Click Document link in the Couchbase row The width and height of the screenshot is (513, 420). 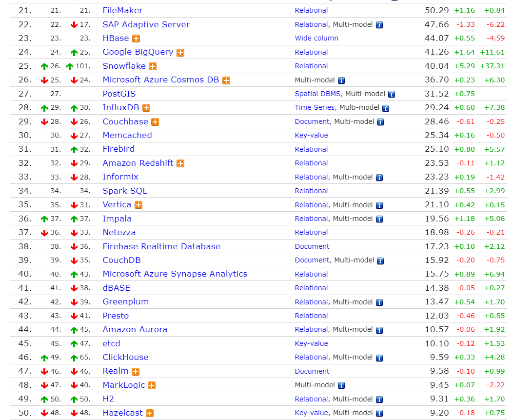[312, 122]
